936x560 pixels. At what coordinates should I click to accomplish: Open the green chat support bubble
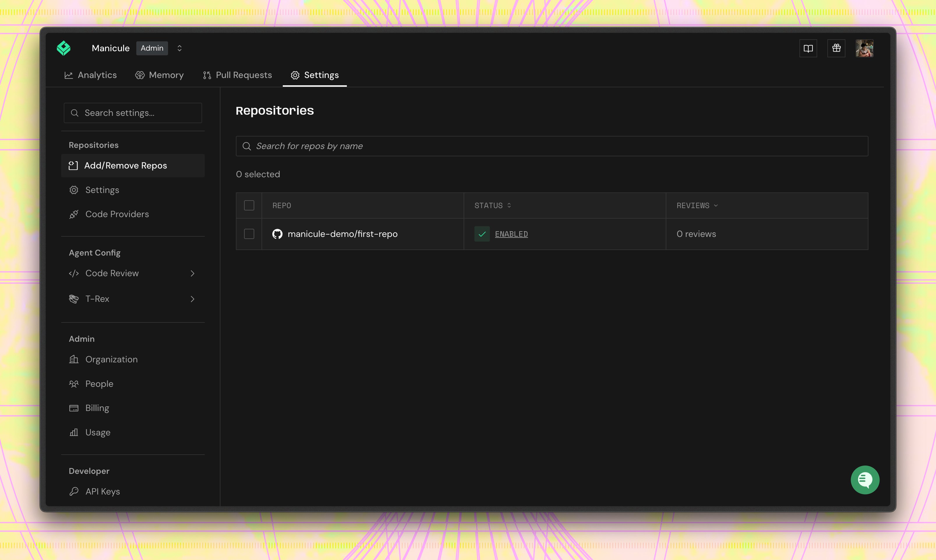[865, 480]
